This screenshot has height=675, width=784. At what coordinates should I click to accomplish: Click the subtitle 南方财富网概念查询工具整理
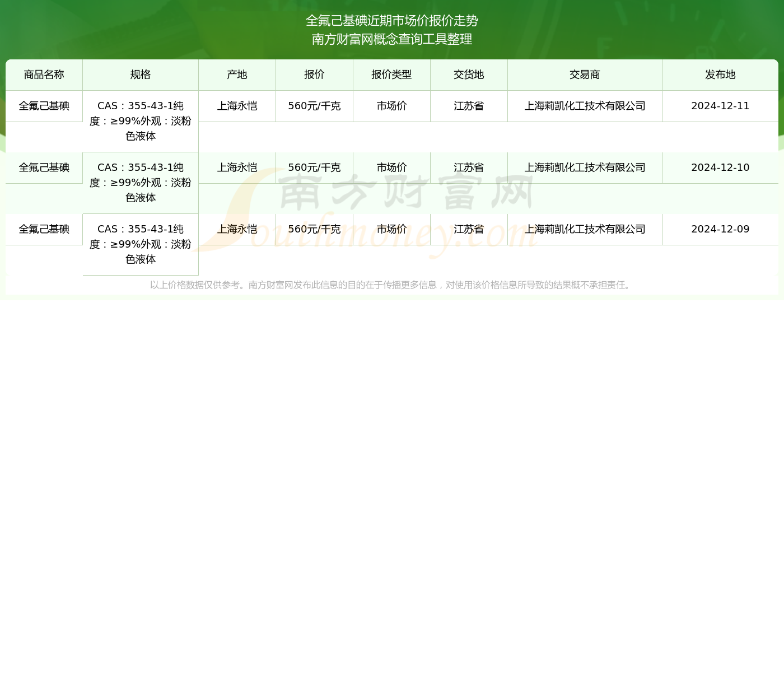(x=392, y=39)
